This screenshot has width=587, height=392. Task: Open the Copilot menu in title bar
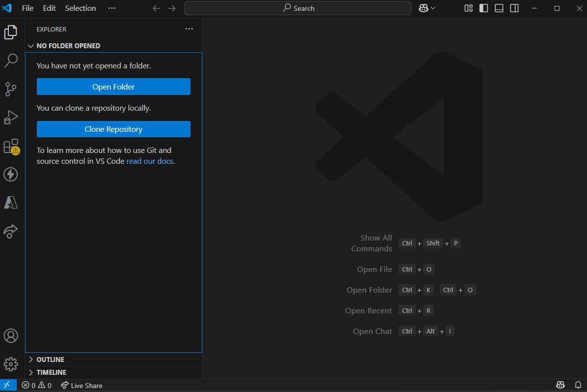point(427,8)
